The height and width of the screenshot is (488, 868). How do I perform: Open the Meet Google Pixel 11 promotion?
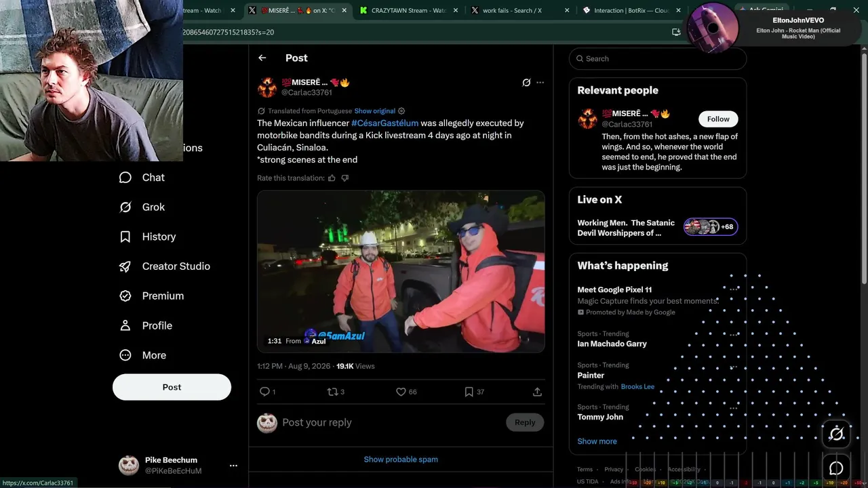(614, 290)
